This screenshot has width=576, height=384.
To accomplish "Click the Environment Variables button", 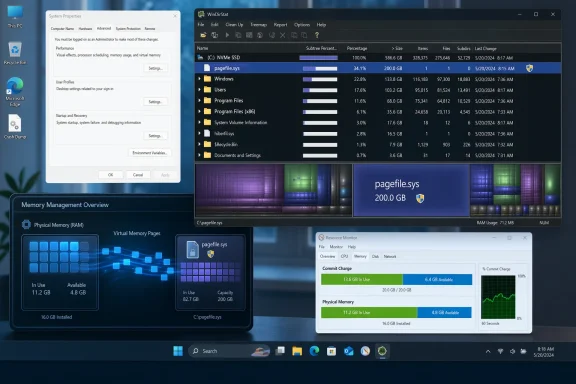I will coord(150,153).
